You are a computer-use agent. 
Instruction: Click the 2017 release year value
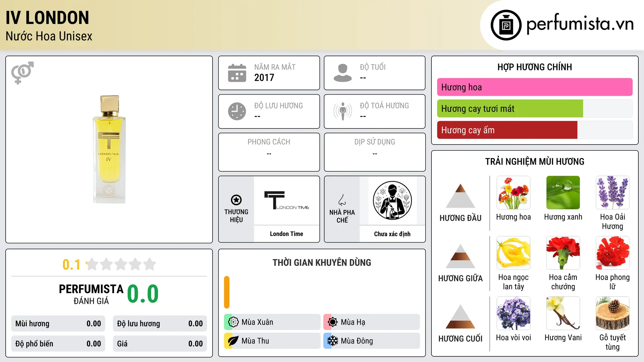click(x=264, y=78)
